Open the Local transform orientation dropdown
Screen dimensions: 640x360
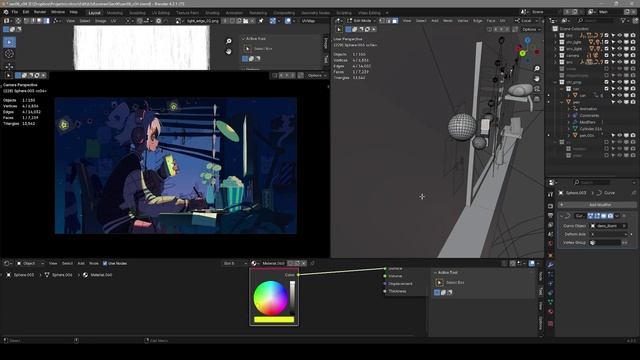(x=527, y=21)
